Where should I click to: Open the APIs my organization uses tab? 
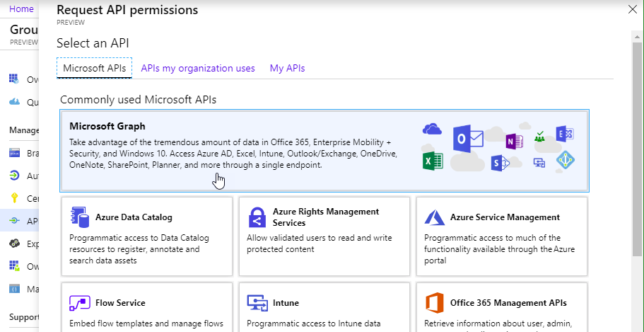(x=197, y=68)
